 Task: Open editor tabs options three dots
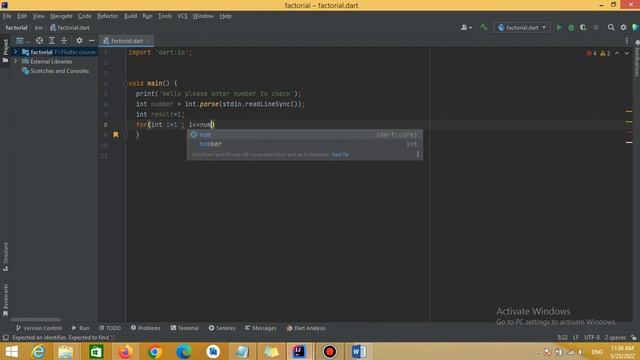(627, 41)
